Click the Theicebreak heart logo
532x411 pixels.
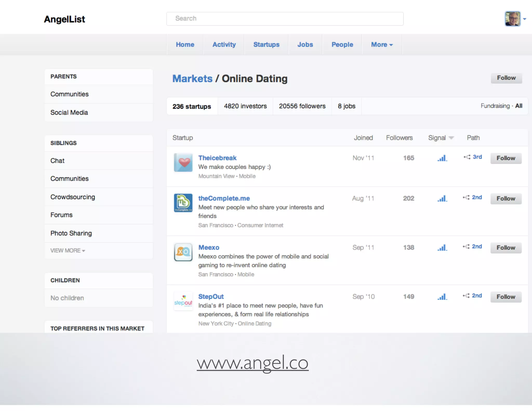[183, 162]
